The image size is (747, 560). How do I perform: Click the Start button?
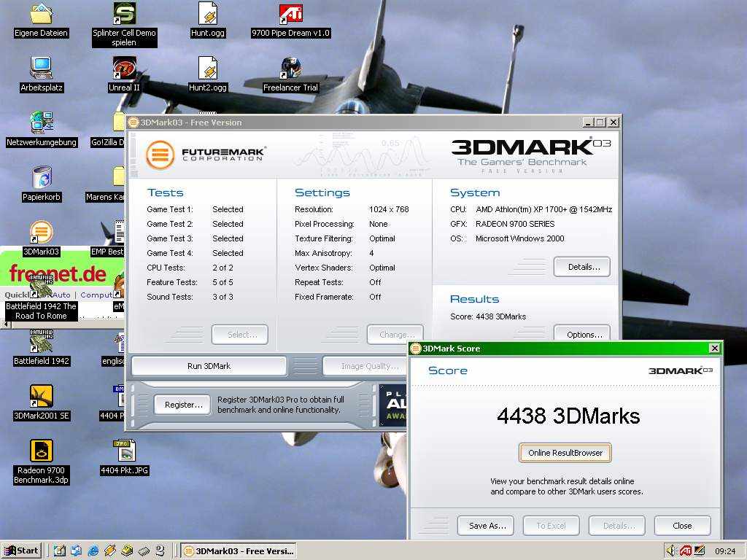(x=23, y=551)
